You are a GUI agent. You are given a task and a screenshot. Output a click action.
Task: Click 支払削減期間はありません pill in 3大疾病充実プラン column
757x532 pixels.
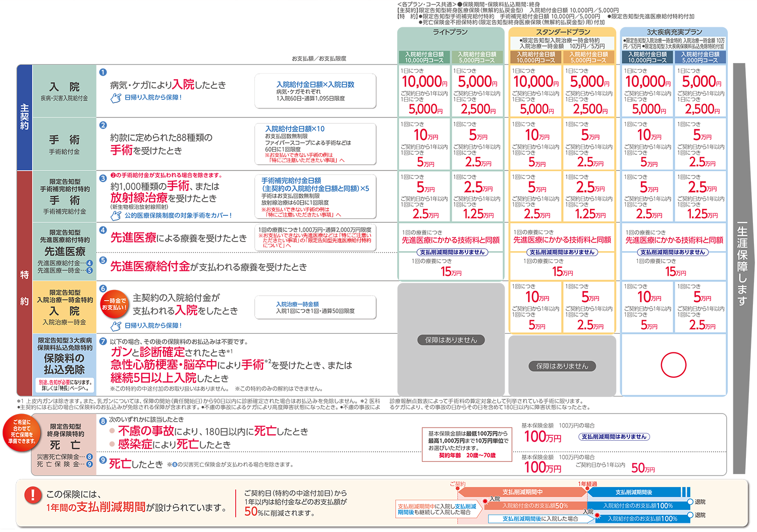[x=672, y=252]
